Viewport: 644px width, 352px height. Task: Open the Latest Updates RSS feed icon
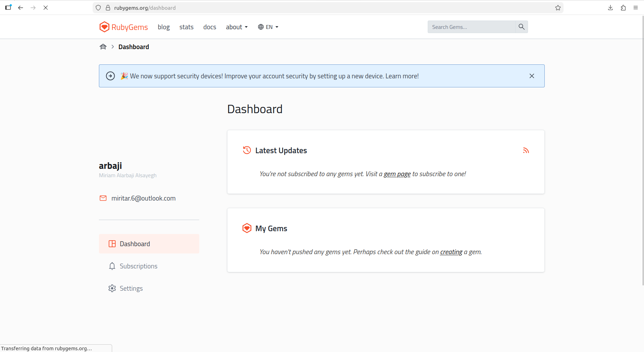[526, 150]
